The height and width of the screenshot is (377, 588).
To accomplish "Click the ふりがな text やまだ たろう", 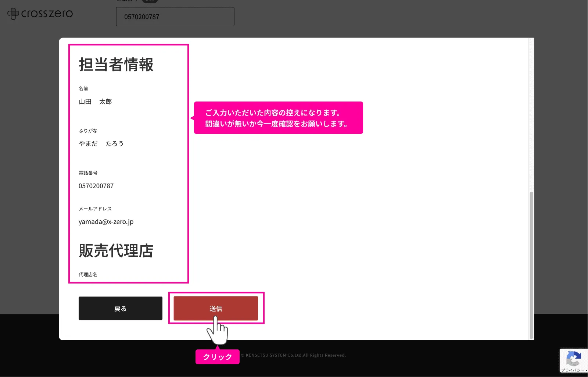I will [x=101, y=143].
